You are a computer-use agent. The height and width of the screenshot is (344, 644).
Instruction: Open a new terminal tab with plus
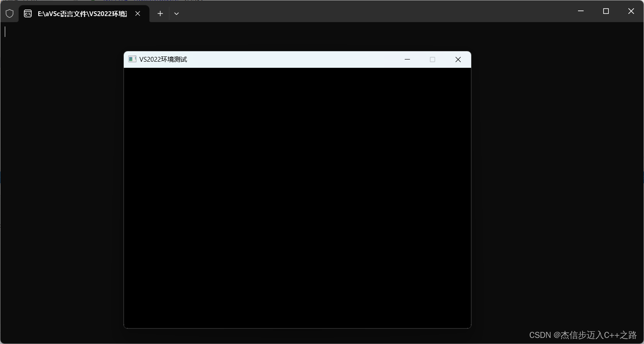(x=160, y=13)
